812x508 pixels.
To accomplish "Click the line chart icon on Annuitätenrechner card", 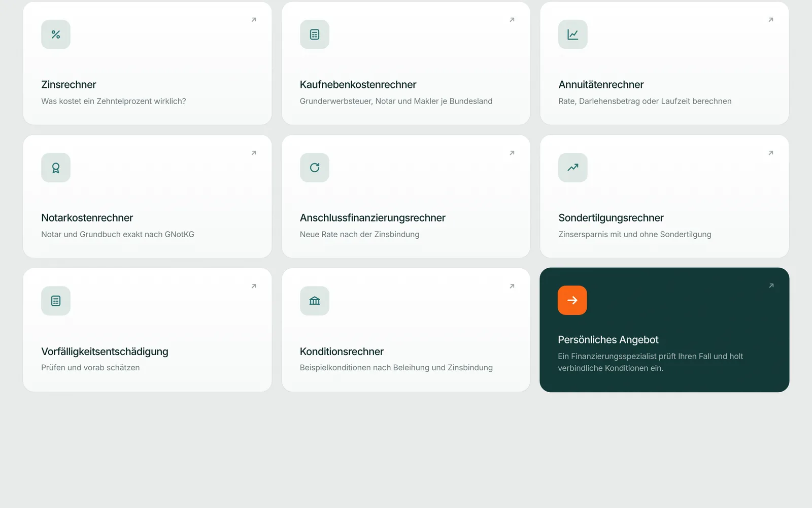I will pyautogui.click(x=573, y=35).
